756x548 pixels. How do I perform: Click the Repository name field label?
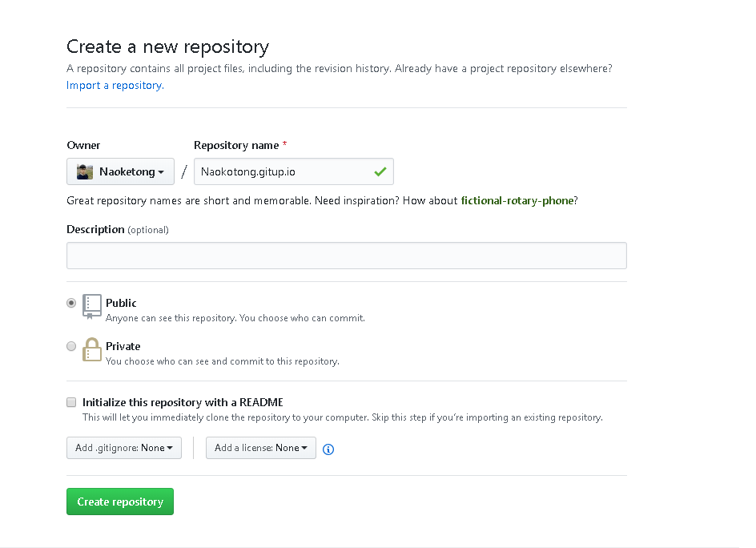(x=236, y=145)
